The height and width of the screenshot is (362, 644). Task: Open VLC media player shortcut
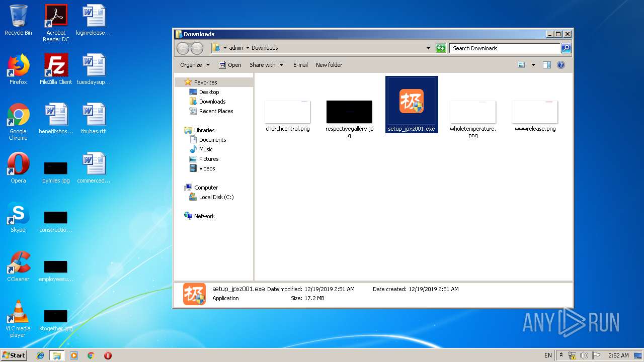click(18, 319)
